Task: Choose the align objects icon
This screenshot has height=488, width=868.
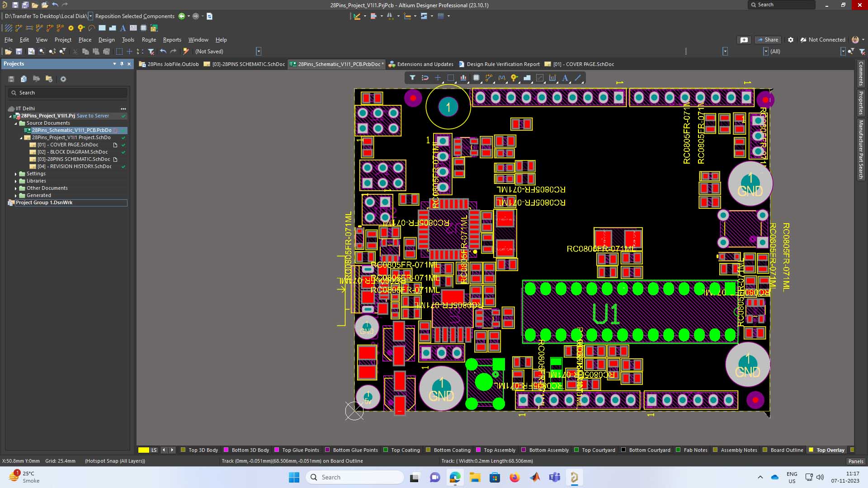Action: pyautogui.click(x=463, y=78)
